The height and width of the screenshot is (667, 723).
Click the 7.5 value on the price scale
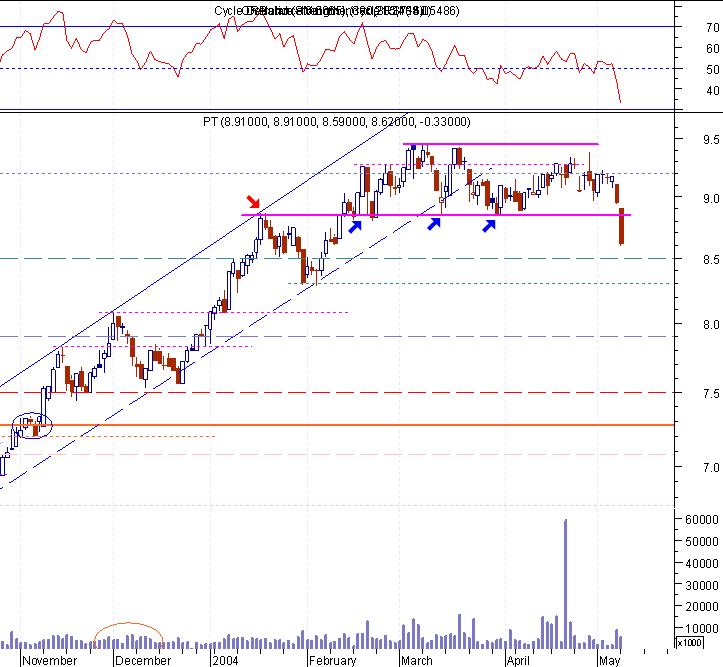(x=711, y=394)
